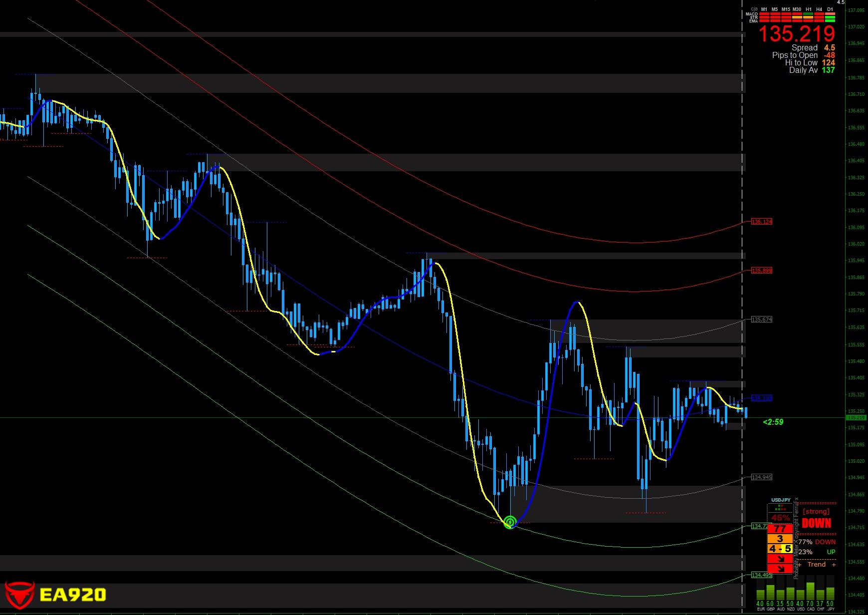
Task: Click the orange M30 STR cell
Action: click(797, 17)
